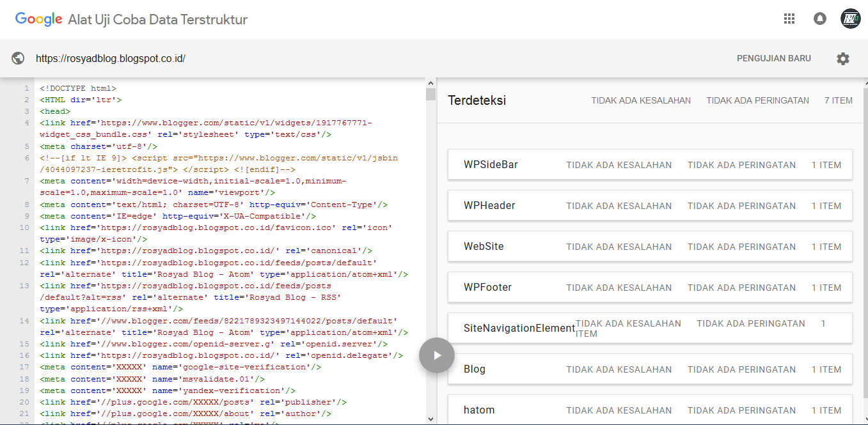Click TIDAK ADA KESALAHAN in WPHeader row
Viewport: 868px width, 425px height.
[x=619, y=206]
